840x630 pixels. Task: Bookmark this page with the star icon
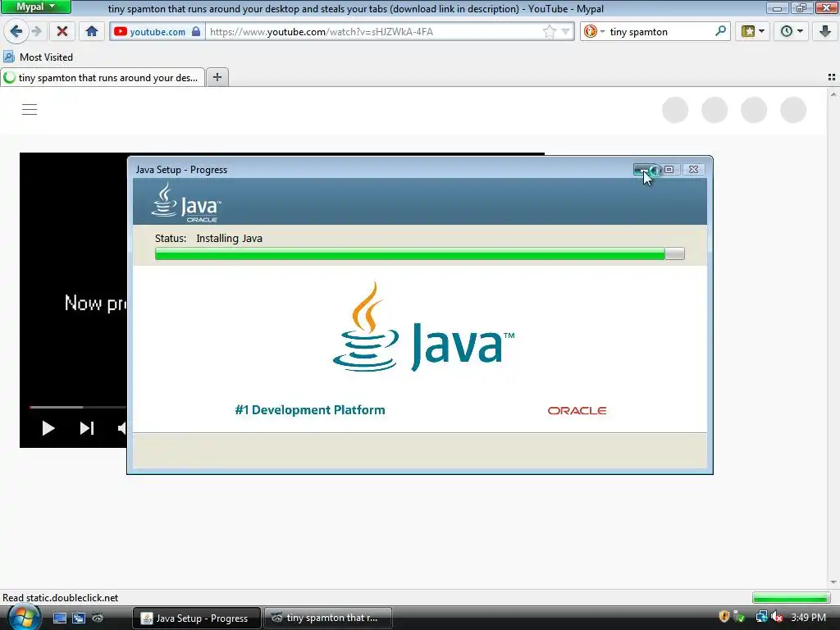(x=549, y=32)
